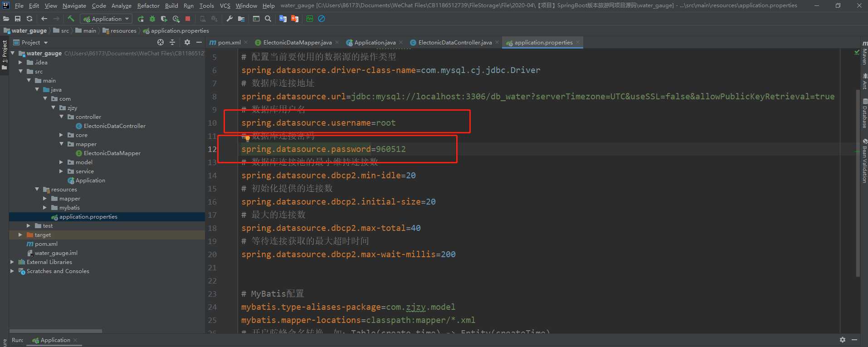Run with Coverage shield icon
Viewport: 868px width, 347px height.
click(x=164, y=19)
